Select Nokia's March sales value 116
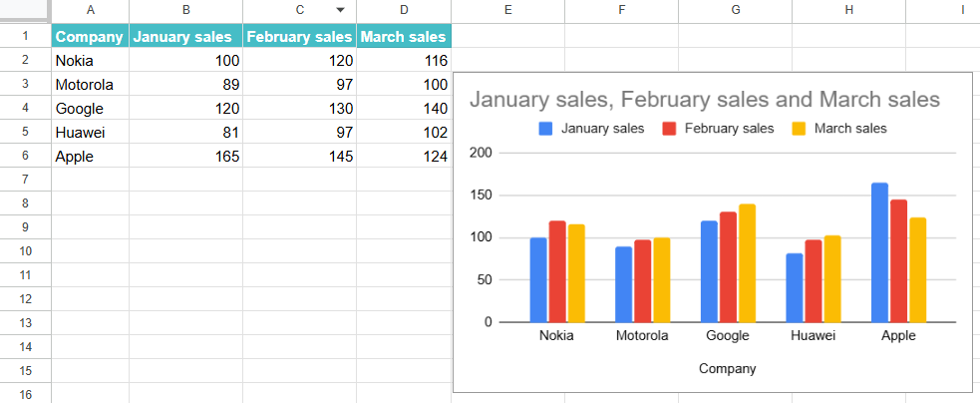 (404, 61)
